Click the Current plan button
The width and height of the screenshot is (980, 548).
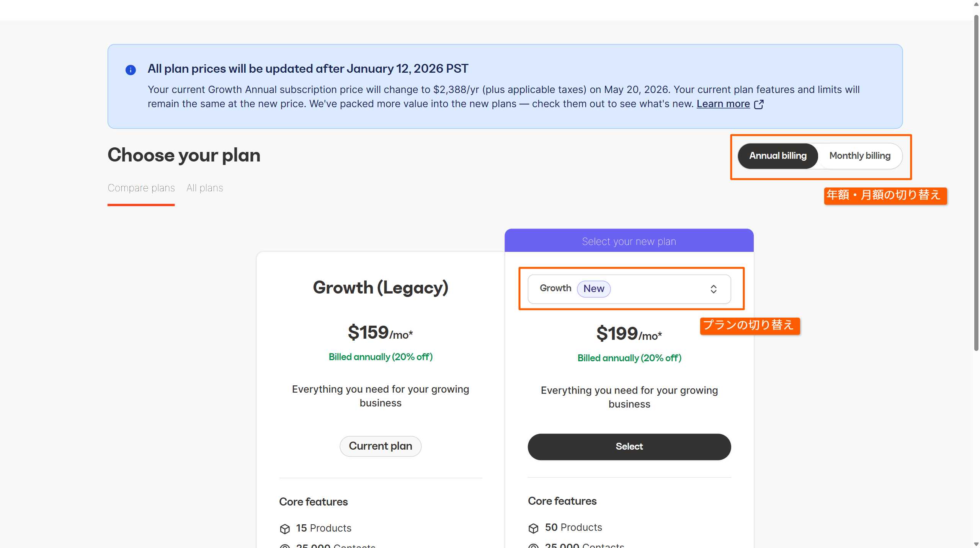380,446
